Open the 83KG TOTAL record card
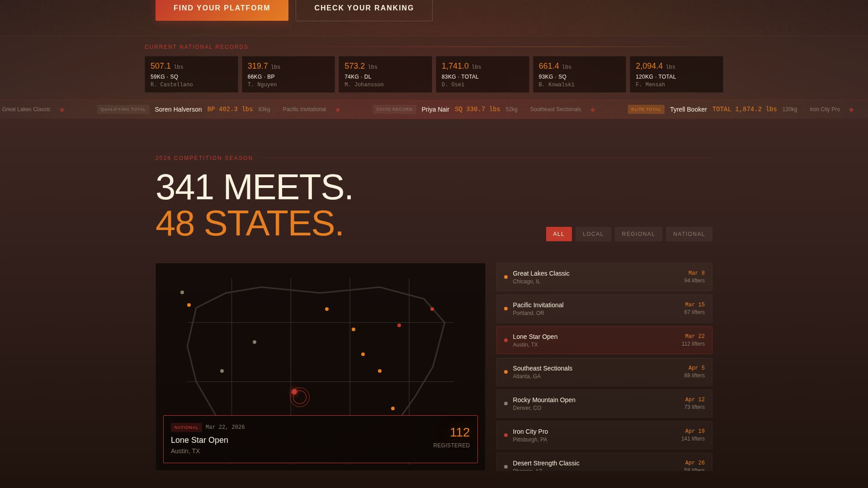This screenshot has width=868, height=488. 482,75
